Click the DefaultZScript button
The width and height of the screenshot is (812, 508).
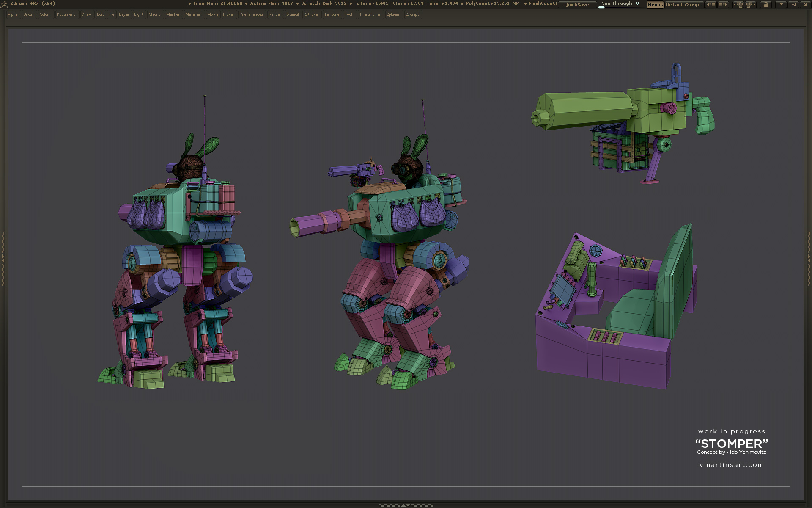pyautogui.click(x=683, y=4)
